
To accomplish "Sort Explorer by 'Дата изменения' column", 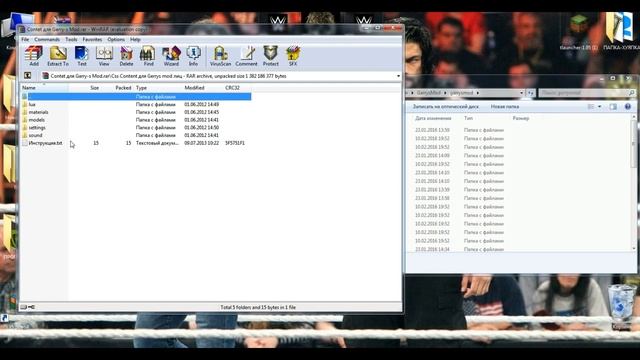I will point(433,118).
